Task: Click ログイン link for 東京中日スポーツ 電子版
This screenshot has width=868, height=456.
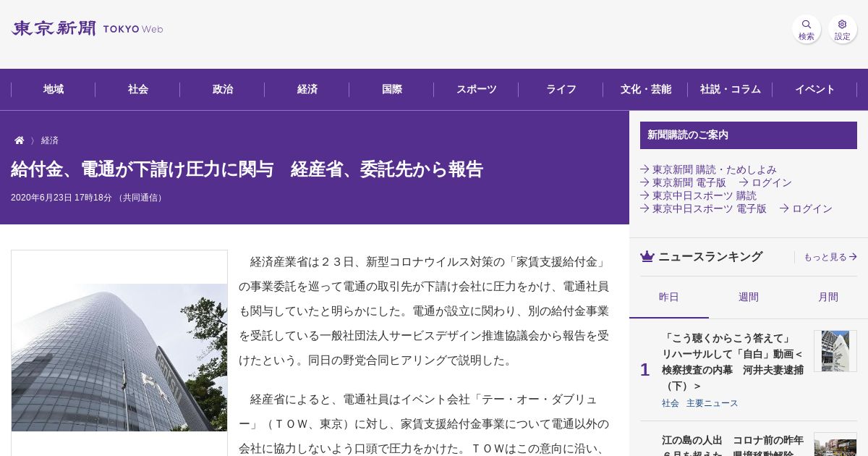Action: pos(806,208)
